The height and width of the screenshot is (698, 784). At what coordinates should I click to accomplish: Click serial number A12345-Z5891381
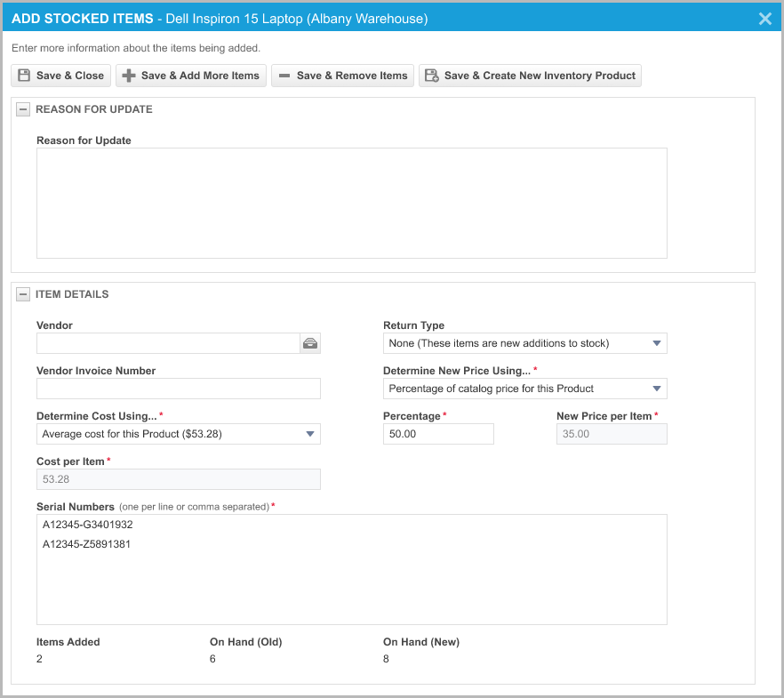[86, 544]
